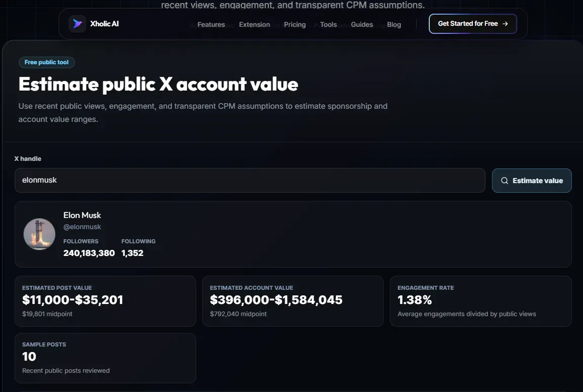Screen dimensions: 583x392
Task: Click the Xholic AI logo icon
Action: coord(77,24)
